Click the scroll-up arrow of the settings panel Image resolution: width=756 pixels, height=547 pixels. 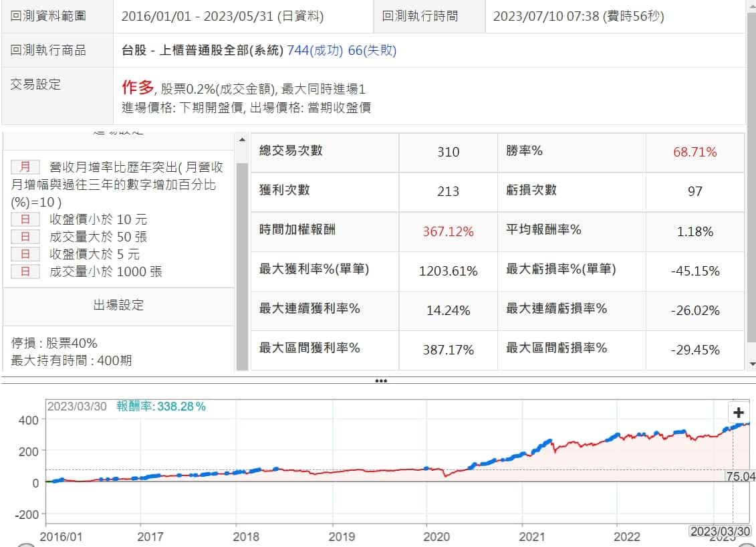(x=242, y=140)
